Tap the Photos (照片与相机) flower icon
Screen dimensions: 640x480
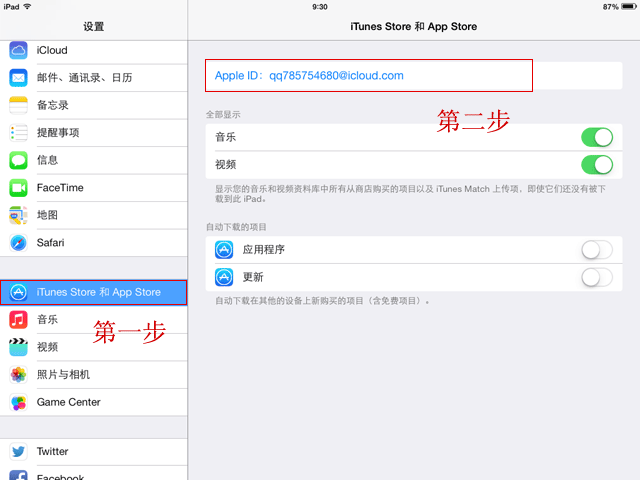click(18, 375)
